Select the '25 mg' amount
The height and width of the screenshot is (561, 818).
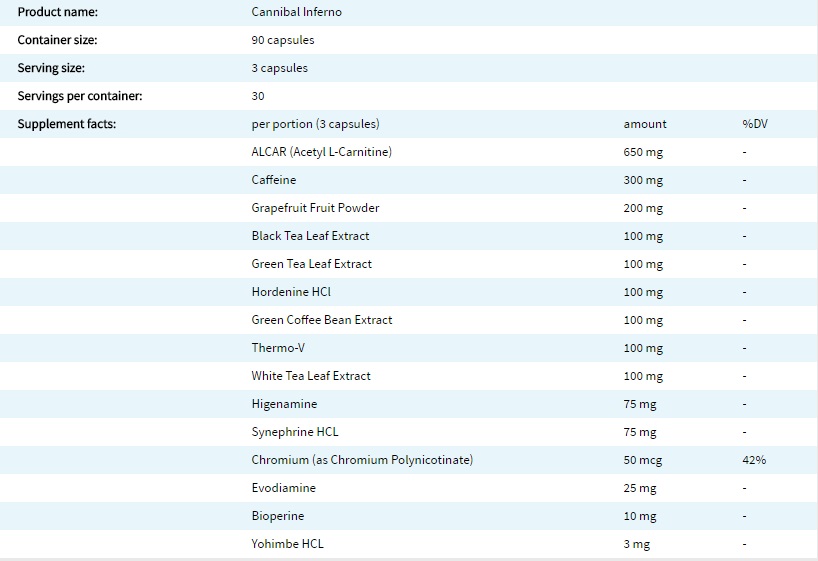click(640, 489)
